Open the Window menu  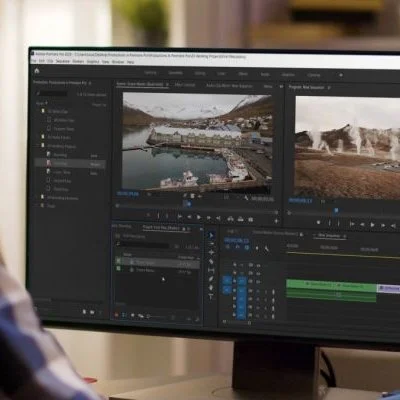pyautogui.click(x=118, y=62)
